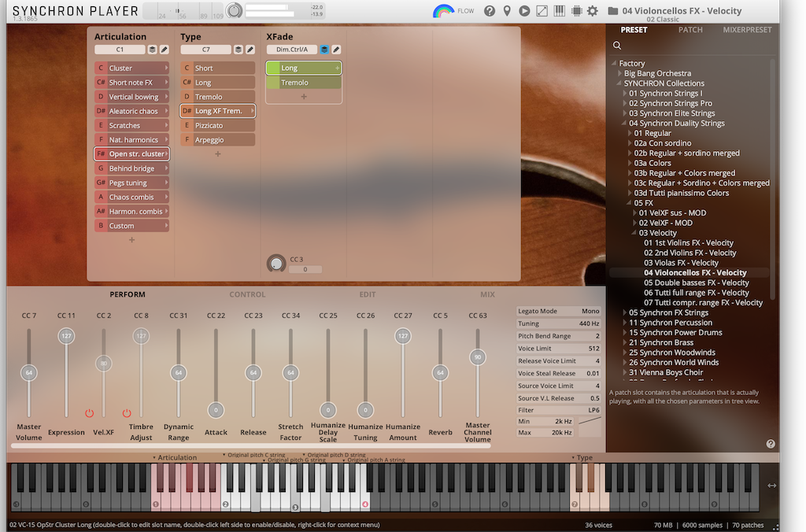Add a new slot below Tremolo XFade

pyautogui.click(x=304, y=97)
